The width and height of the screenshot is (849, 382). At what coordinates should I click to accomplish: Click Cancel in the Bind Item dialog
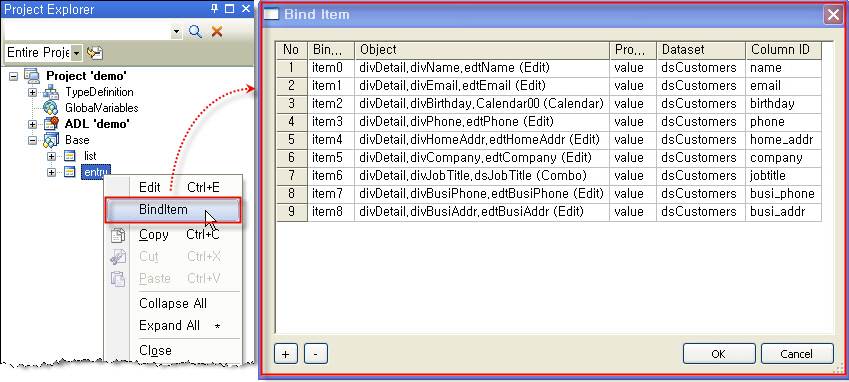click(796, 354)
